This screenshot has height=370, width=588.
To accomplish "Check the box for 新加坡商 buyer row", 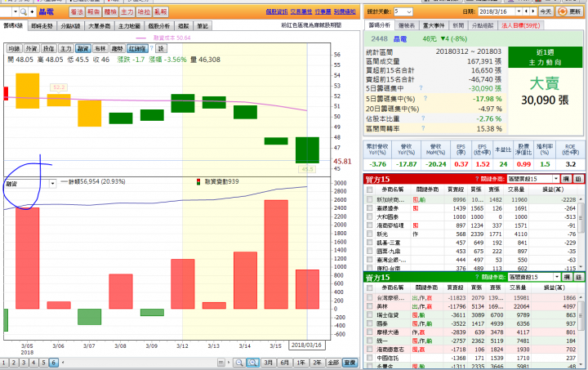I will tap(369, 199).
